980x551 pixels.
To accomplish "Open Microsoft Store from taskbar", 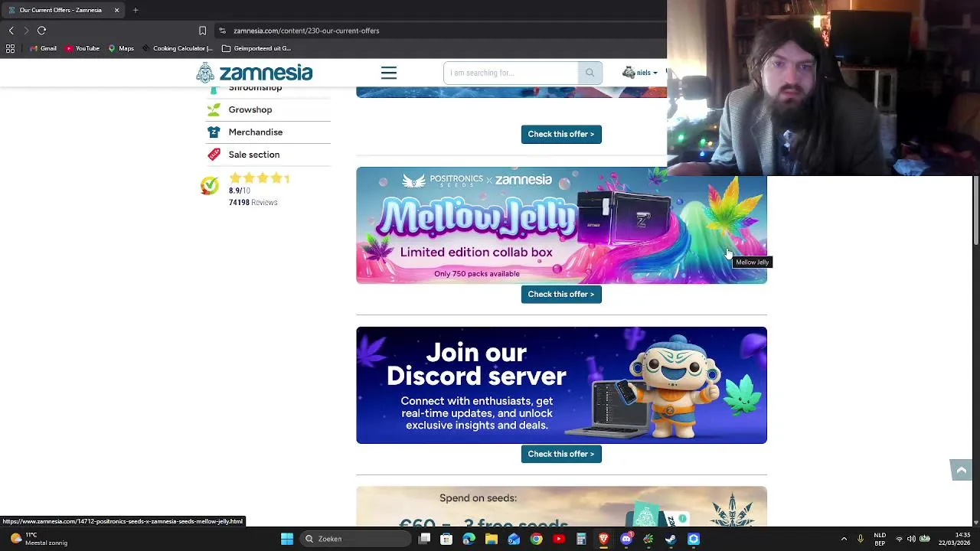I will click(x=446, y=539).
